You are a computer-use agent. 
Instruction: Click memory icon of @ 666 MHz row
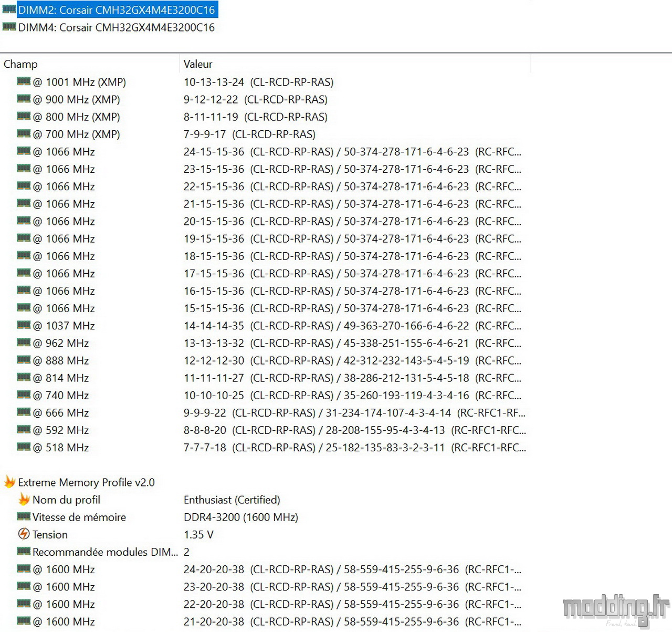[24, 411]
